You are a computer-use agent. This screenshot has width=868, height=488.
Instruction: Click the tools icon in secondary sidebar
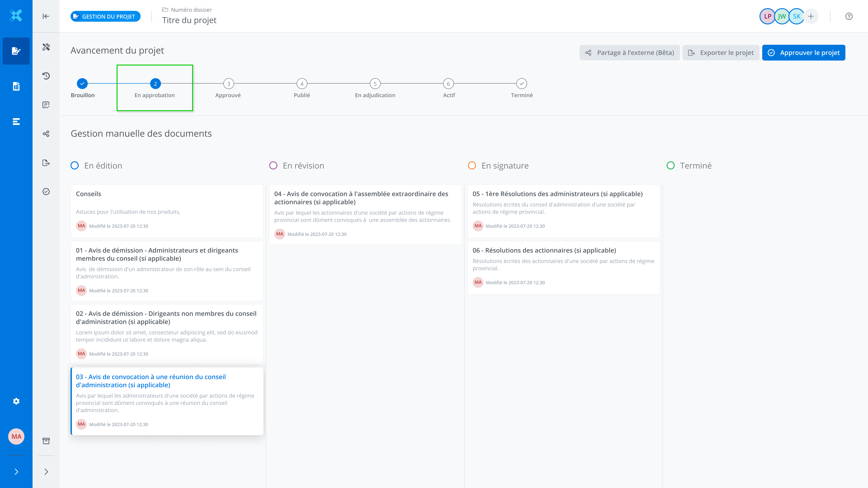tap(46, 47)
